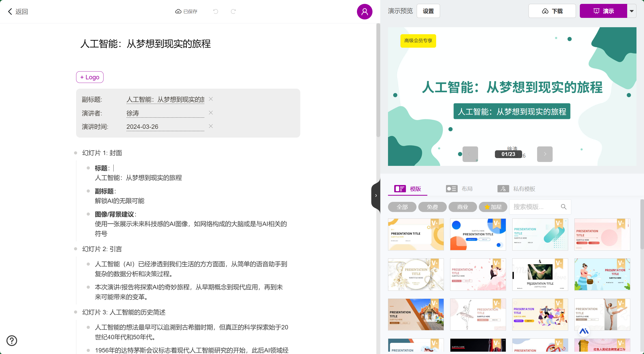Open the 设置 settings button
The width and height of the screenshot is (644, 354).
click(x=428, y=11)
